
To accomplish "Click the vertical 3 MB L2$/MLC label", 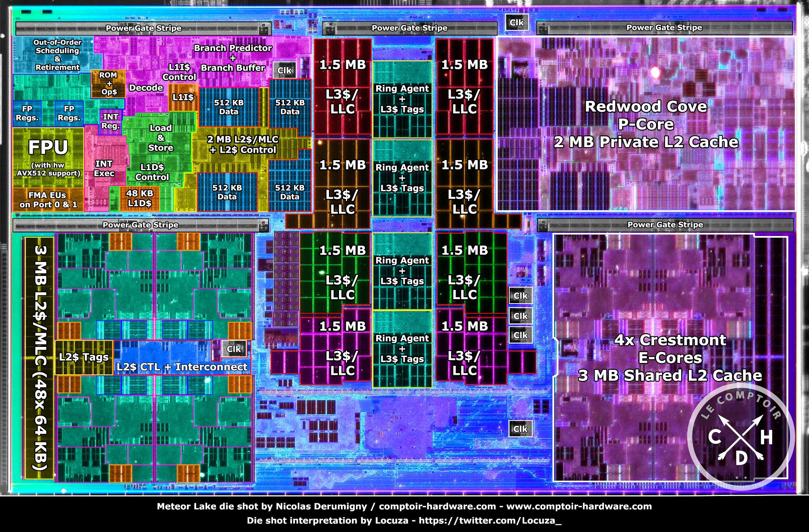I will coord(40,357).
